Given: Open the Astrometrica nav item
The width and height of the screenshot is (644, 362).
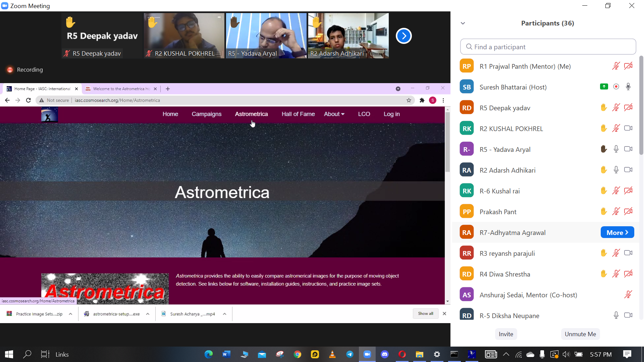Looking at the screenshot, I should [251, 114].
